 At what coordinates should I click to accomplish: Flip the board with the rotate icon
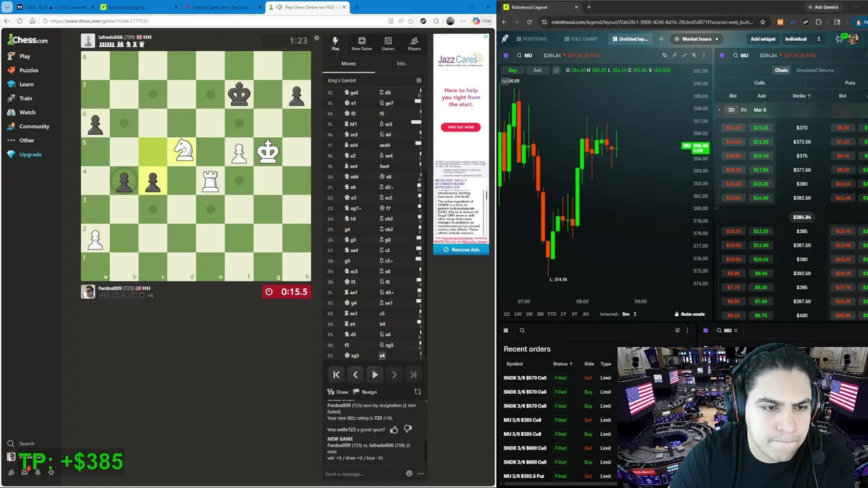pos(418,392)
